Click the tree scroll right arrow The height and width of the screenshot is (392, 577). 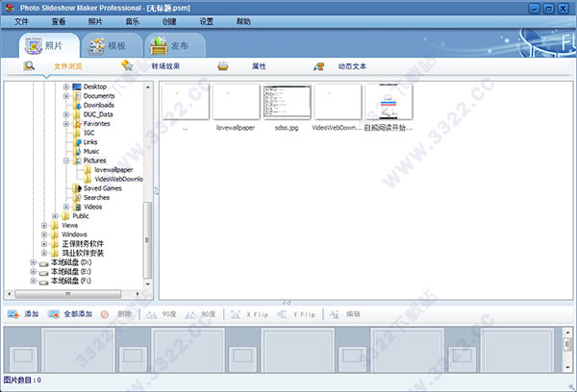138,294
